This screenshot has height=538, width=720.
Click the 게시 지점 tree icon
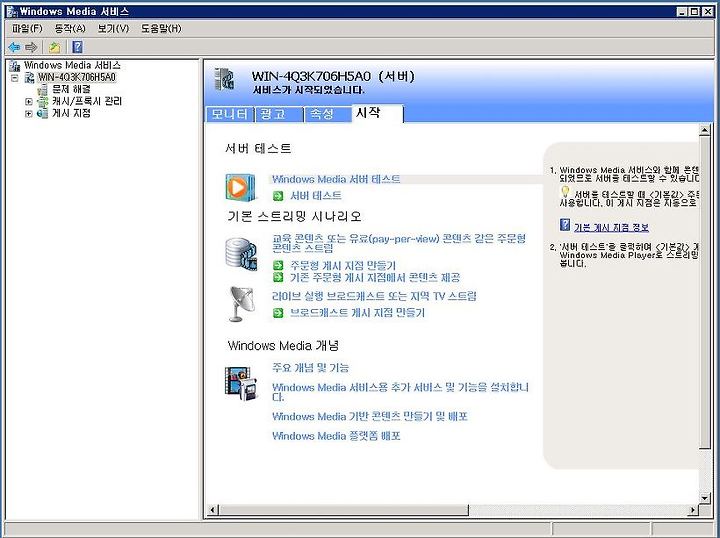pos(42,113)
